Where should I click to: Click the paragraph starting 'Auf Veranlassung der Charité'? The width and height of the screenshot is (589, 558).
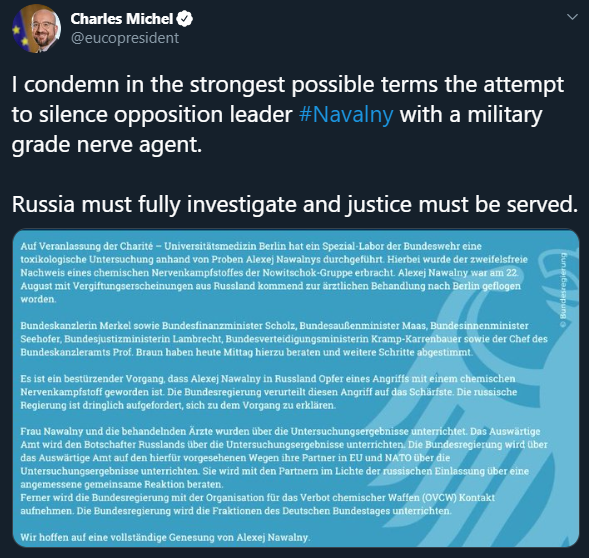click(274, 273)
